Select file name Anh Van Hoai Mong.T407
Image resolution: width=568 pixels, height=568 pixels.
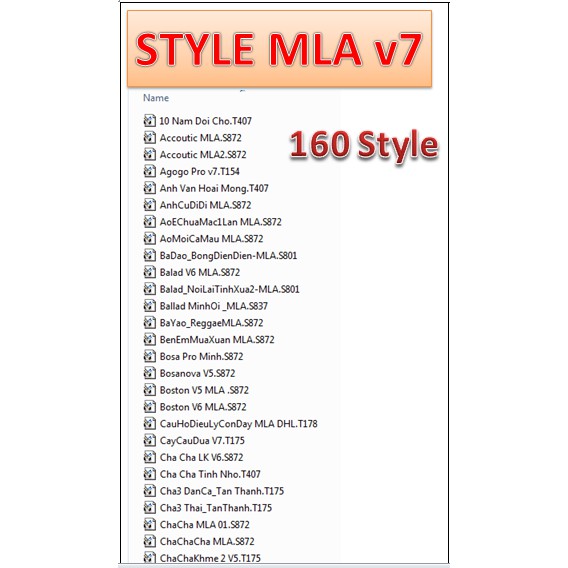coord(214,188)
